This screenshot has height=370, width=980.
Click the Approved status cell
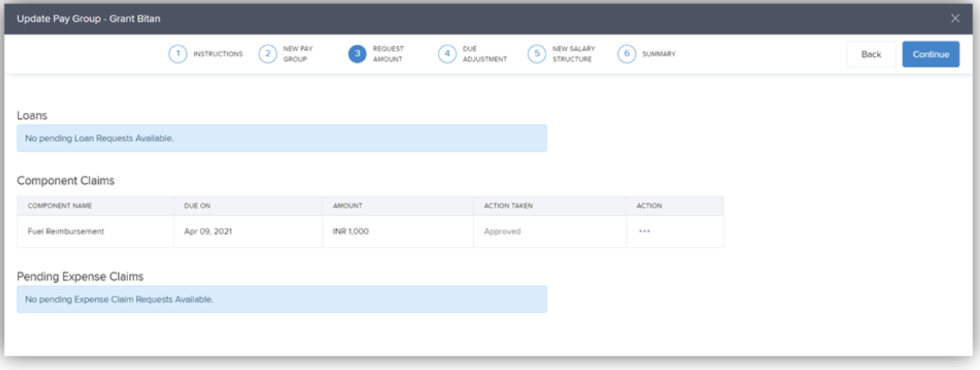tap(550, 232)
